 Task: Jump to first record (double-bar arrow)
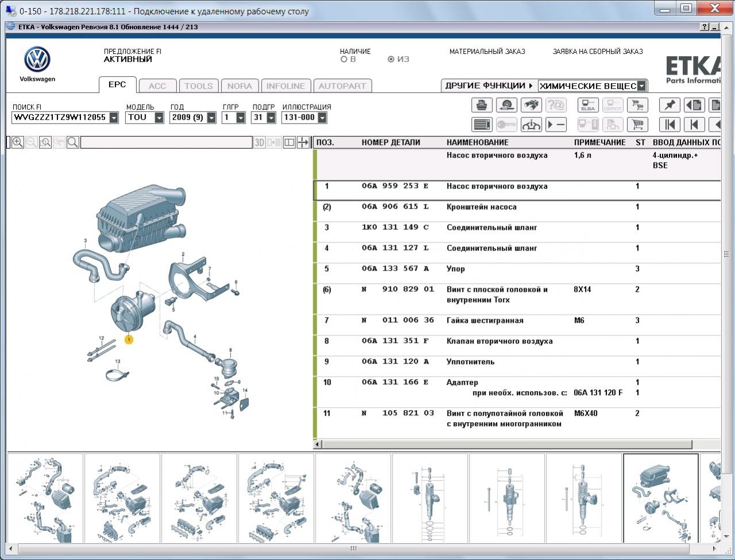(669, 125)
